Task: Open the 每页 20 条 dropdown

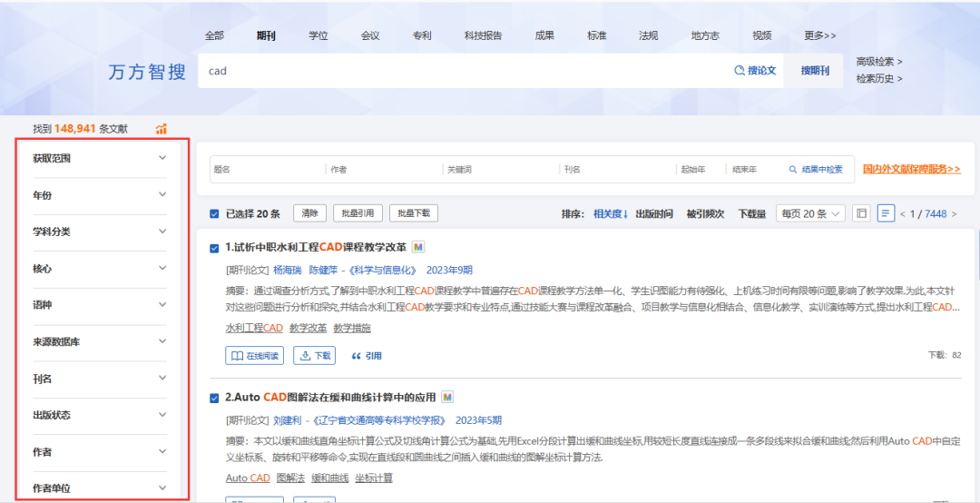Action: click(810, 213)
